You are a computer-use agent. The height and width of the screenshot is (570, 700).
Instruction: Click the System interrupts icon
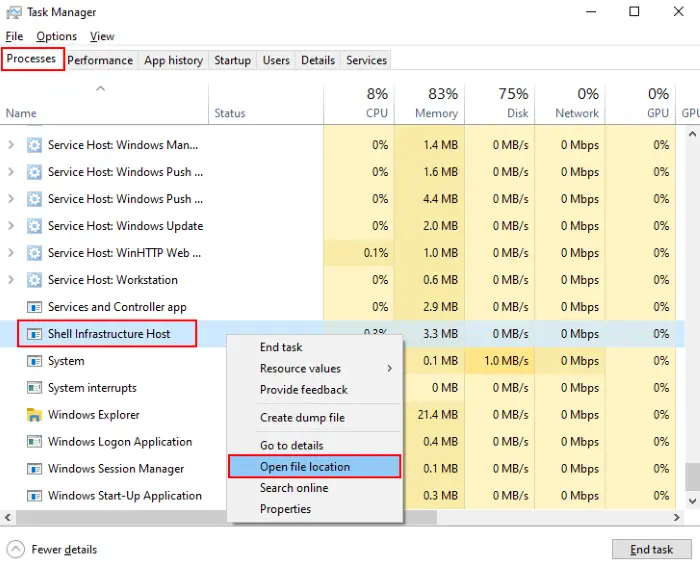pos(34,388)
